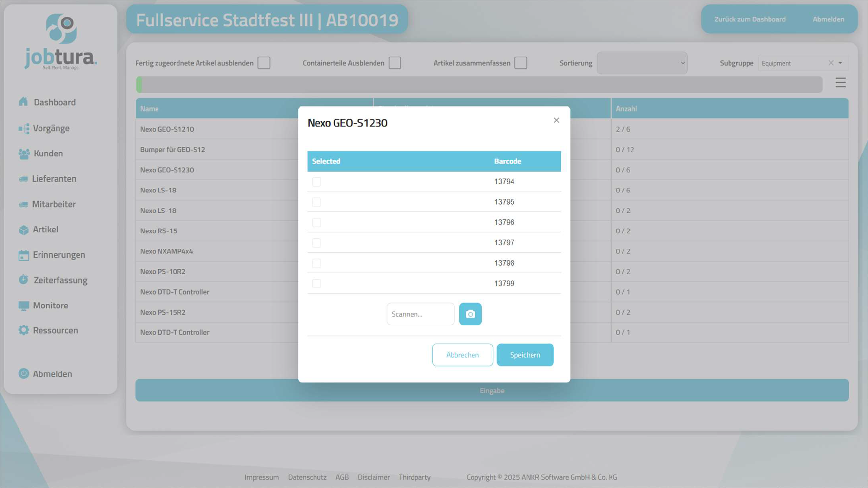Image resolution: width=868 pixels, height=488 pixels.
Task: Click the camera scan icon button
Action: click(x=470, y=314)
